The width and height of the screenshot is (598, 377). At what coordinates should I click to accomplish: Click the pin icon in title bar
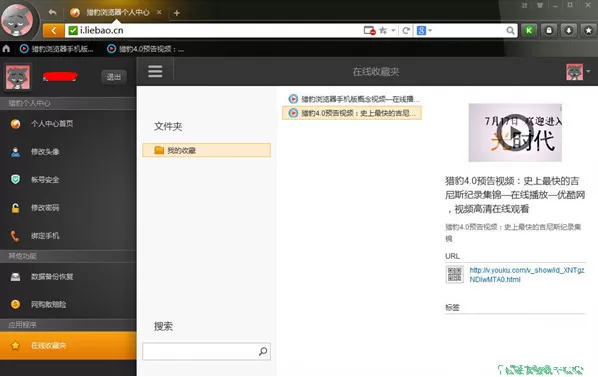pos(524,5)
